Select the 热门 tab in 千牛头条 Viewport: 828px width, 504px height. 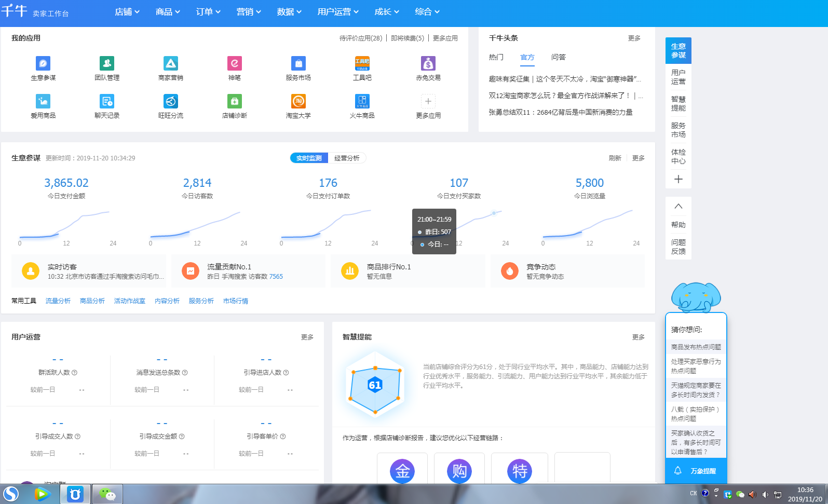496,57
